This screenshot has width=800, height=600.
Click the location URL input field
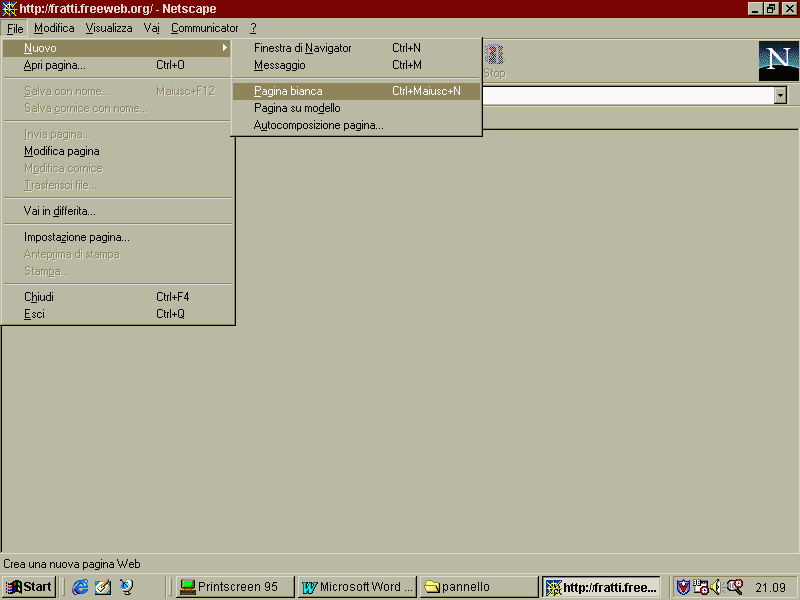[628, 95]
